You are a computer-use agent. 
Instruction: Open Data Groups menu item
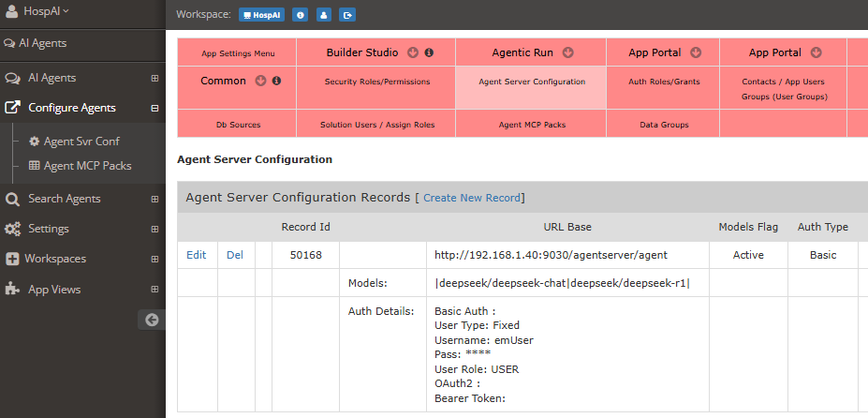point(664,125)
